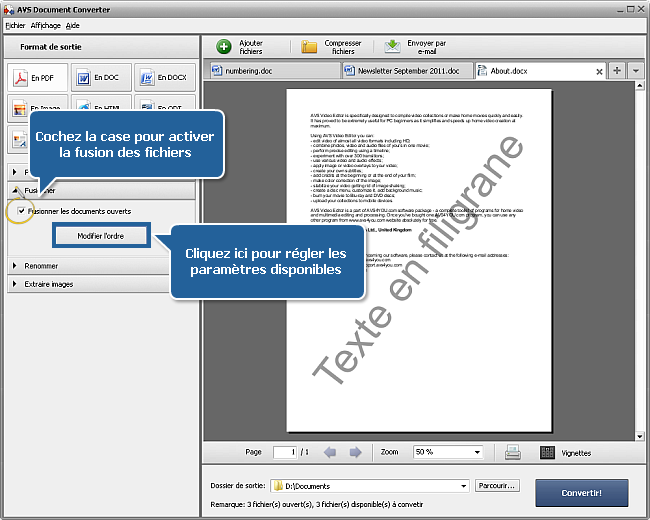Click the Parcourir... button
650x520 pixels.
point(497,485)
